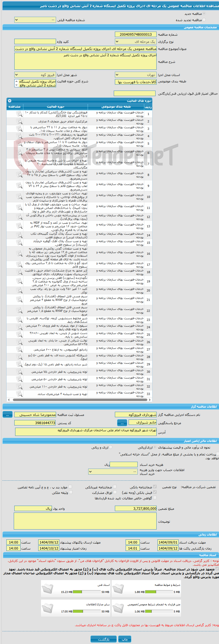
Task: Toggle the فیش بانکی (وجه نقد) checkbox
Action: [x=155, y=492]
